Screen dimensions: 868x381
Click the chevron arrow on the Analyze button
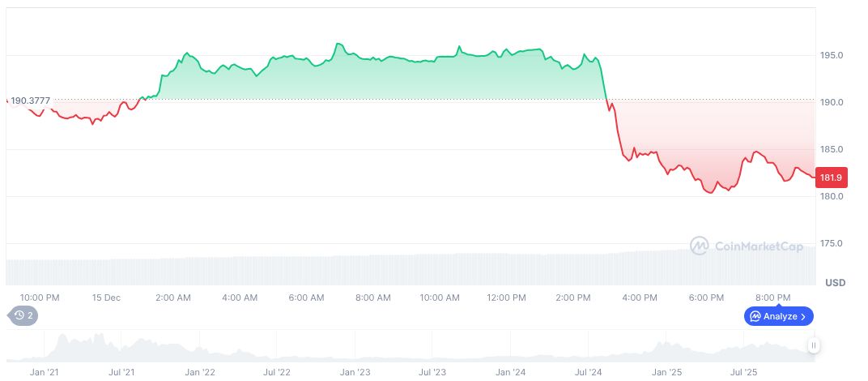pyautogui.click(x=803, y=316)
